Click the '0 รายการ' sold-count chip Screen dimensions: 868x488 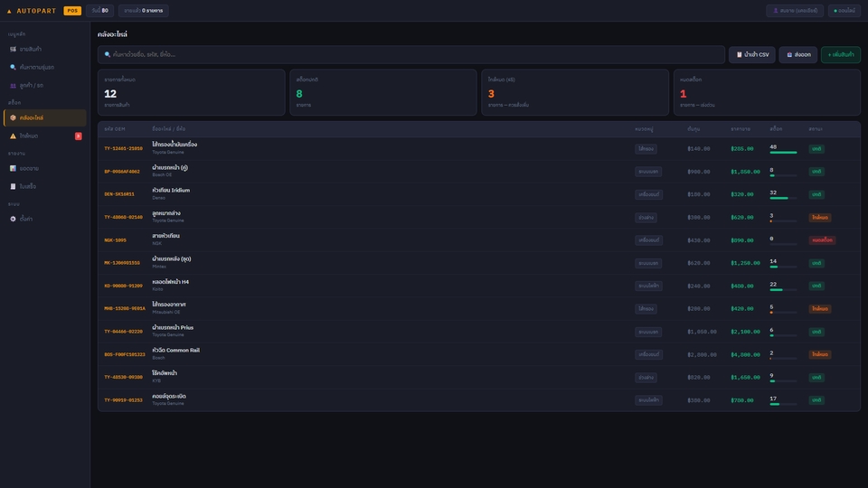click(x=144, y=11)
